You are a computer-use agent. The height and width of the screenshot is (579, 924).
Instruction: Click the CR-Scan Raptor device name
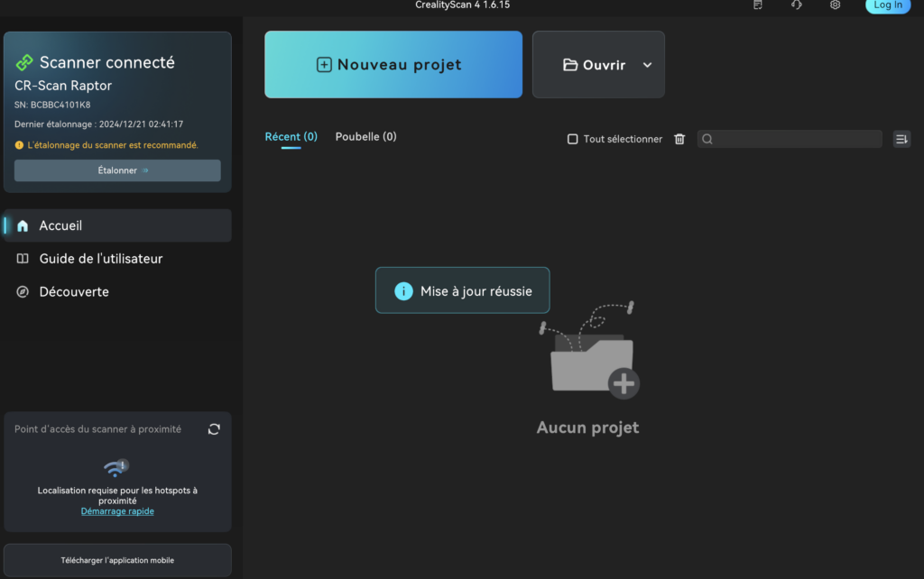(x=63, y=86)
